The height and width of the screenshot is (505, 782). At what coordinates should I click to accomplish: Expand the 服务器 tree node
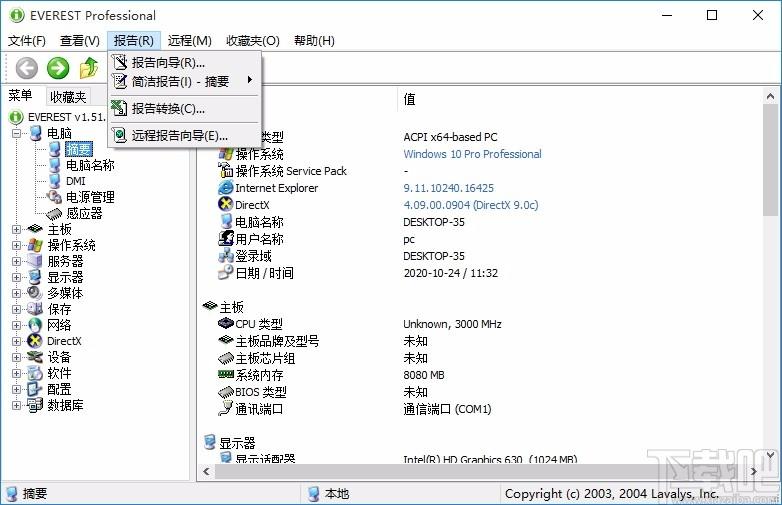pos(16,261)
